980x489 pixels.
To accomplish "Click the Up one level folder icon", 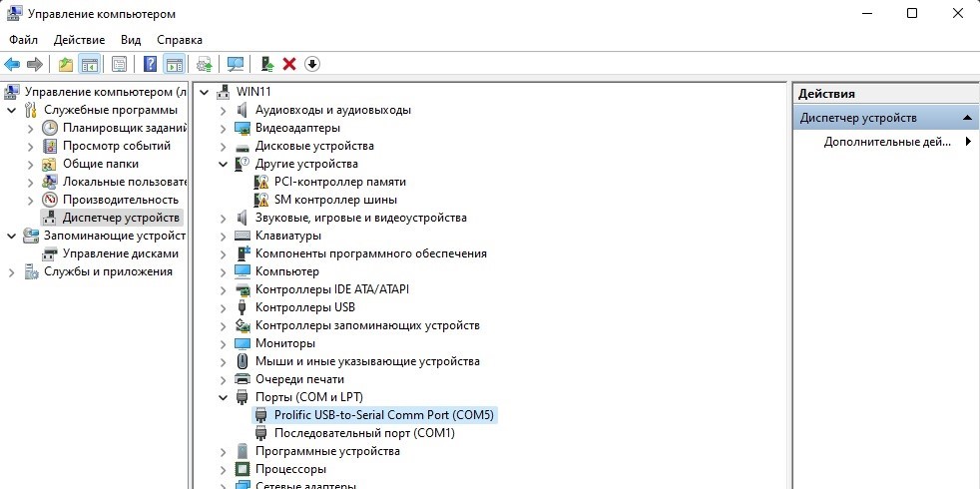I will tap(66, 64).
